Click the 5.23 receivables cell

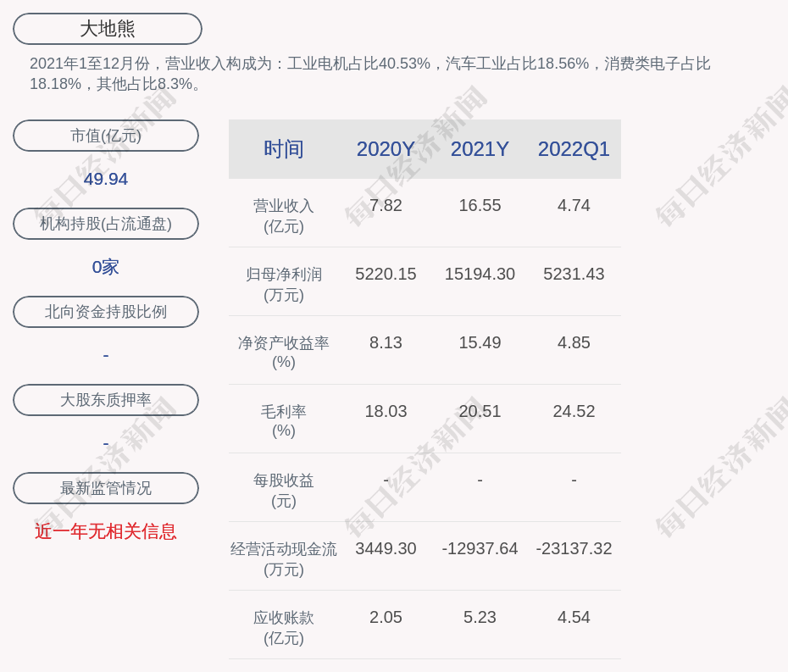[480, 617]
